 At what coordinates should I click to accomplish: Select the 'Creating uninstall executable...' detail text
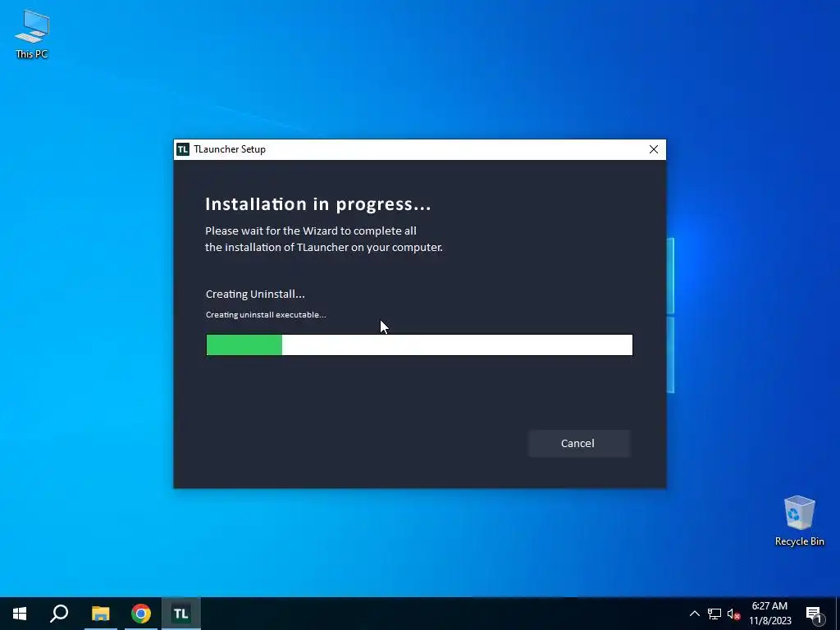click(266, 314)
